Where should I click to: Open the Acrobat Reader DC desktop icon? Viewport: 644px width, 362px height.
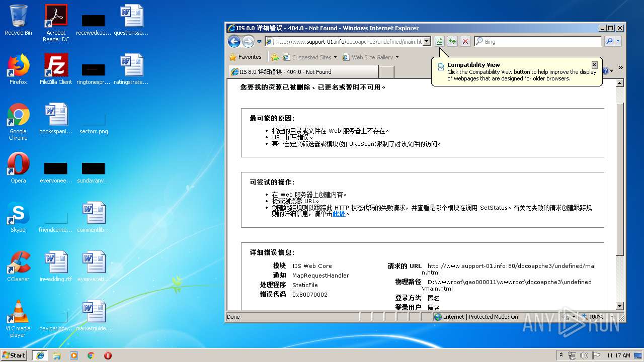pos(56,23)
